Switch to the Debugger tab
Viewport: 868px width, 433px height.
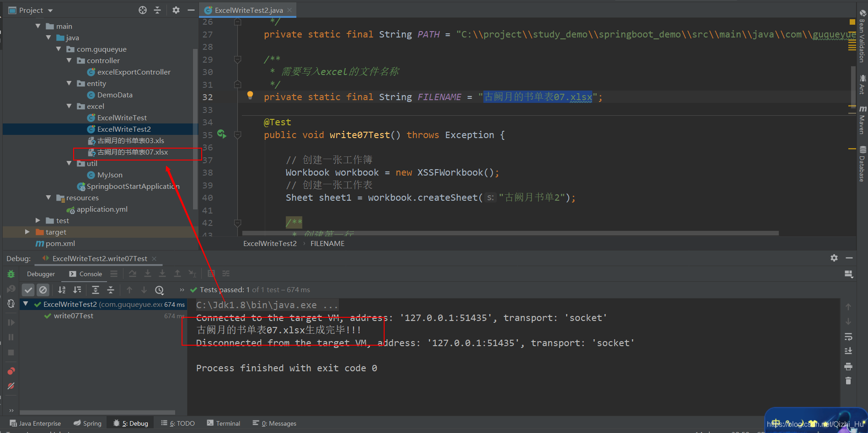[41, 274]
